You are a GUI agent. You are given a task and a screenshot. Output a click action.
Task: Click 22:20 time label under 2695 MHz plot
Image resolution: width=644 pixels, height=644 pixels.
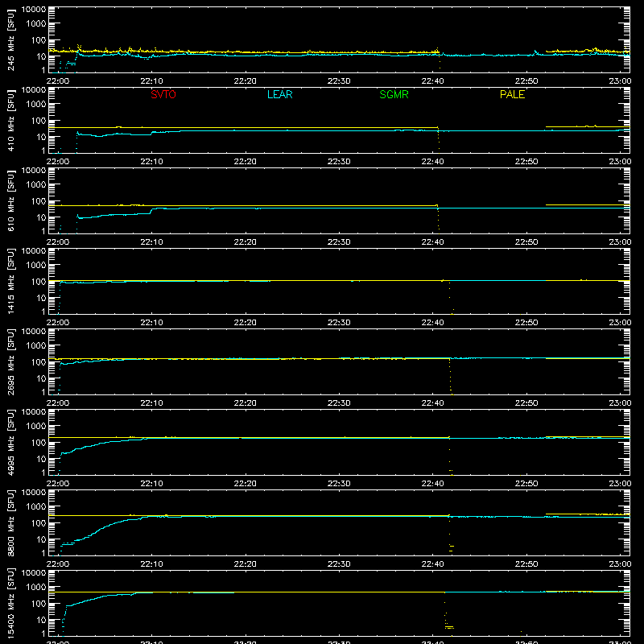246,403
